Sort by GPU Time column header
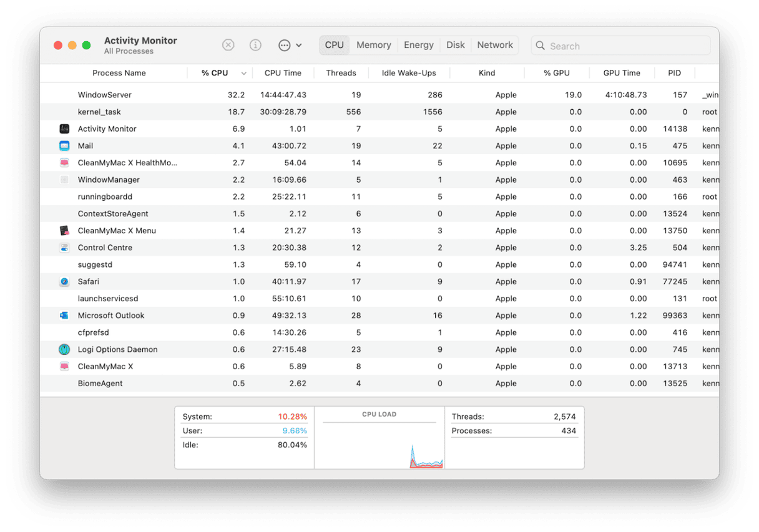Image resolution: width=759 pixels, height=532 pixels. [x=622, y=73]
